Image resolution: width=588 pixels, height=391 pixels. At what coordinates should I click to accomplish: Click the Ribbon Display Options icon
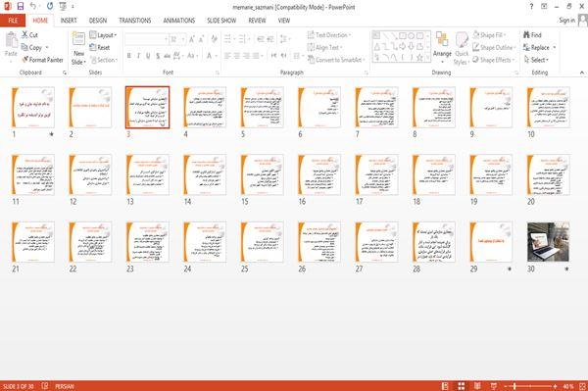(544, 7)
